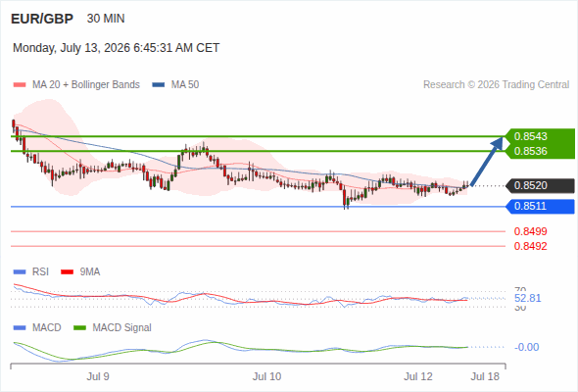
Task: Click the MA 50 legend label
Action: (x=185, y=85)
